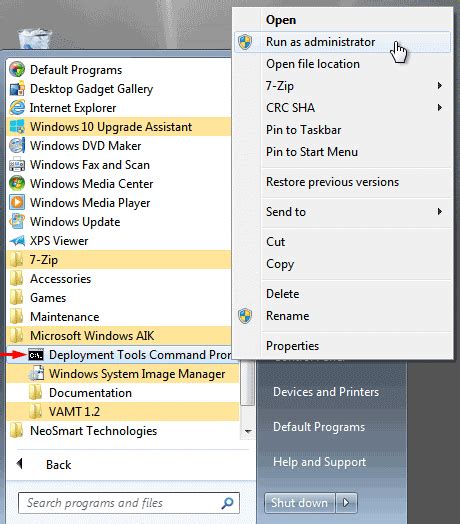Expand the Accessories folder

click(x=119, y=279)
